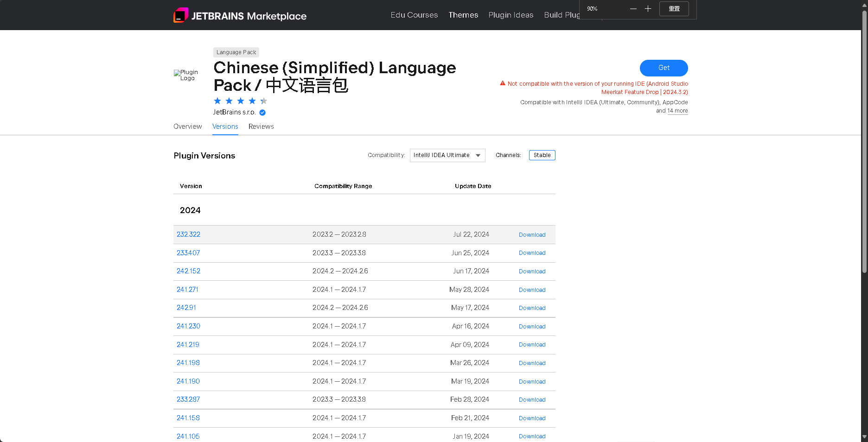
Task: Click the Version column header
Action: coord(191,186)
